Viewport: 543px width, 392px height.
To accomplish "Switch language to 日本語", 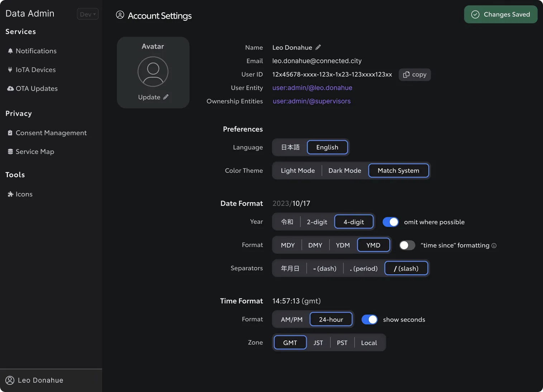I will coord(290,147).
